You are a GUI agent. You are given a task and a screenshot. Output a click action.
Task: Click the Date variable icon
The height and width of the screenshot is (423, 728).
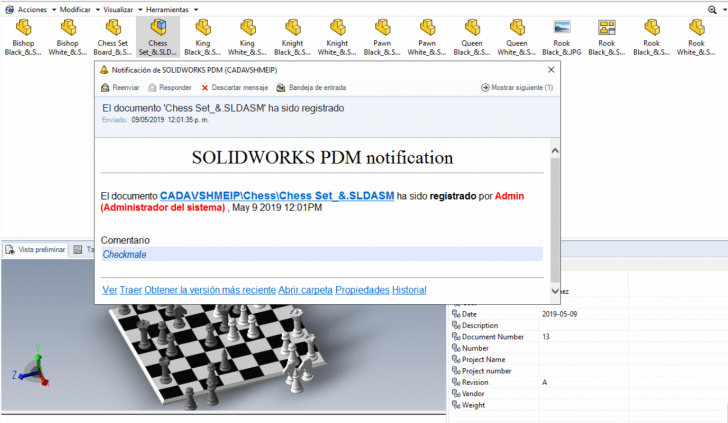pyautogui.click(x=456, y=314)
